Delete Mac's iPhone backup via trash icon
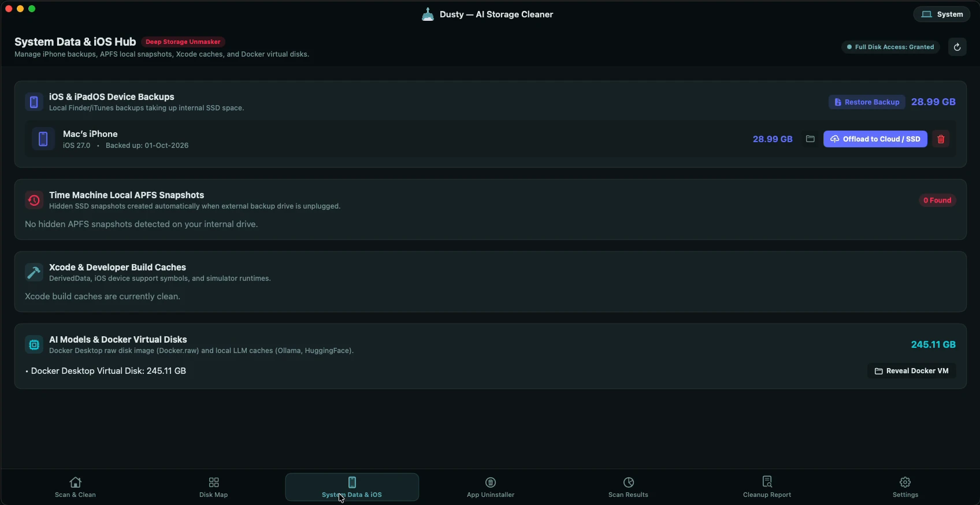Image resolution: width=980 pixels, height=505 pixels. tap(941, 139)
